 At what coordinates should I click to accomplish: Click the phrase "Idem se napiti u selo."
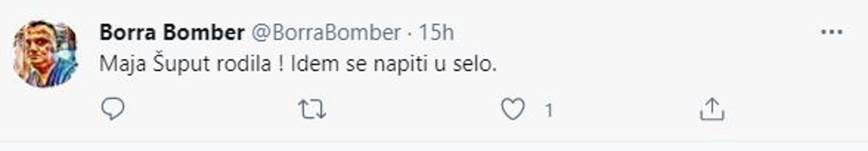[x=394, y=64]
